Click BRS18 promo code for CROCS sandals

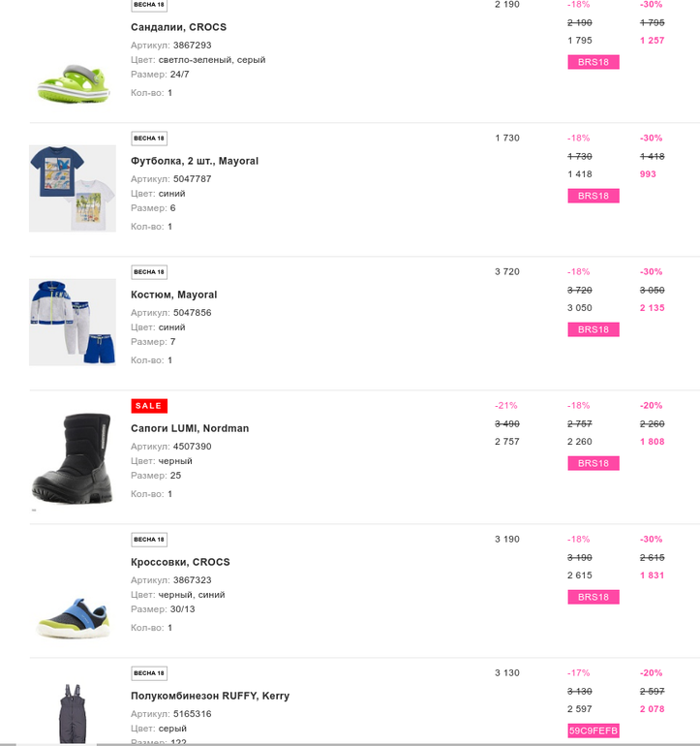(593, 62)
